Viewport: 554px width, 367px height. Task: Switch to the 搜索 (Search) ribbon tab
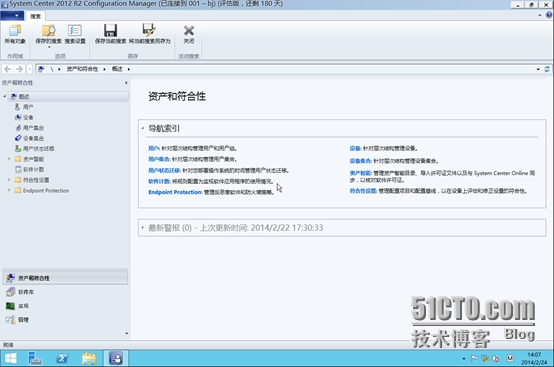[x=35, y=16]
